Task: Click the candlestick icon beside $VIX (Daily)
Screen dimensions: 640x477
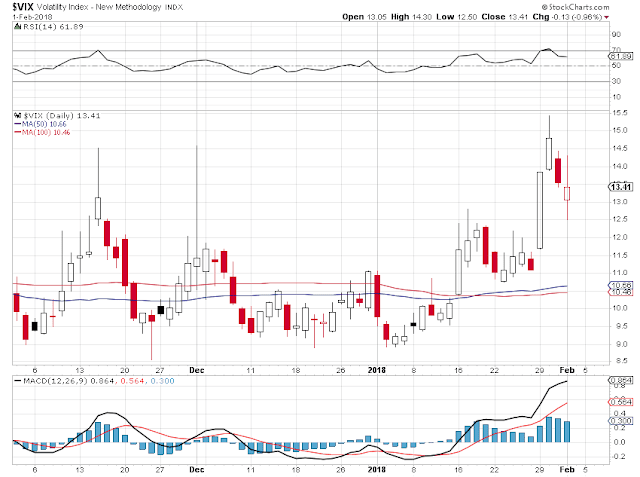Action: 18,115
